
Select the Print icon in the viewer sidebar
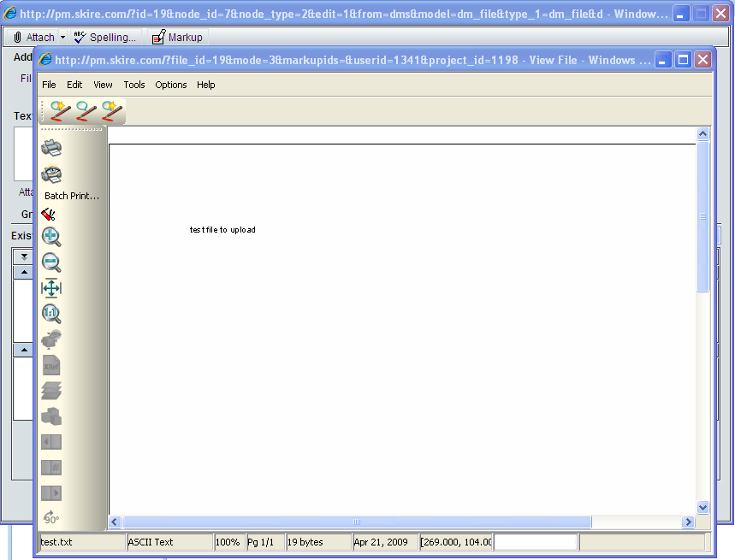(50, 146)
